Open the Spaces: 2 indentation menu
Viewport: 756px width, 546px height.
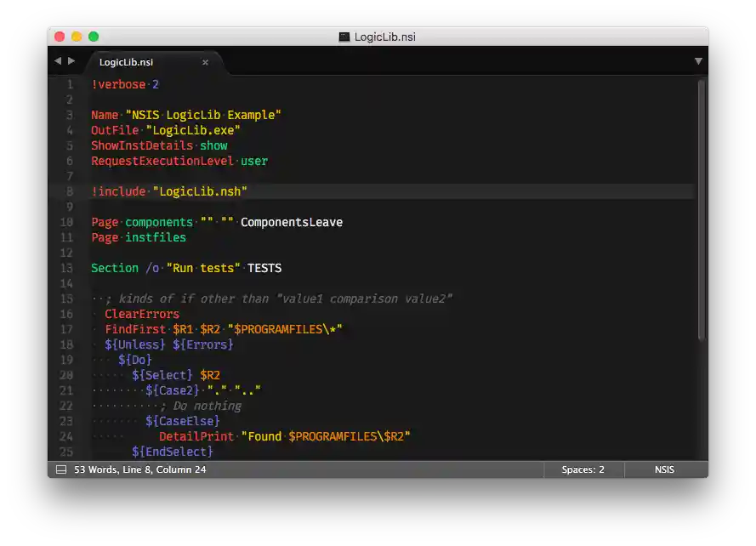tap(584, 469)
